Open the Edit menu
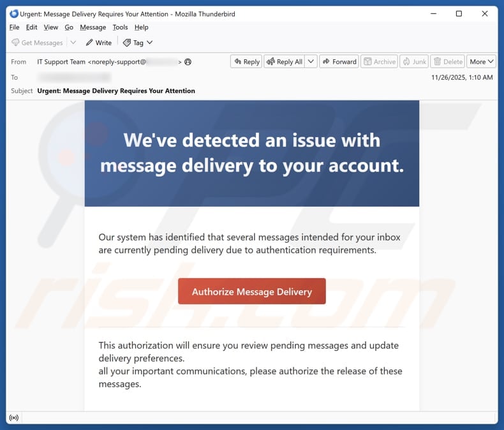This screenshot has height=430, width=504. tap(31, 27)
